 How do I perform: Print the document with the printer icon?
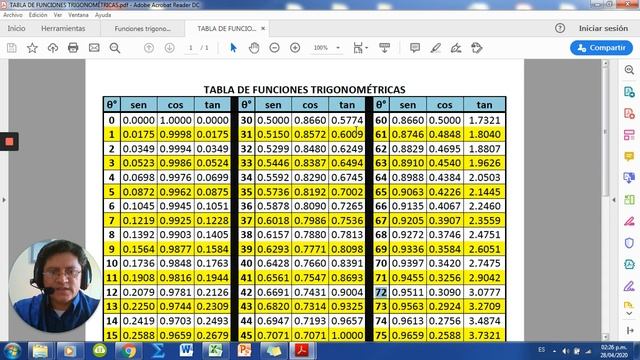pos(73,48)
